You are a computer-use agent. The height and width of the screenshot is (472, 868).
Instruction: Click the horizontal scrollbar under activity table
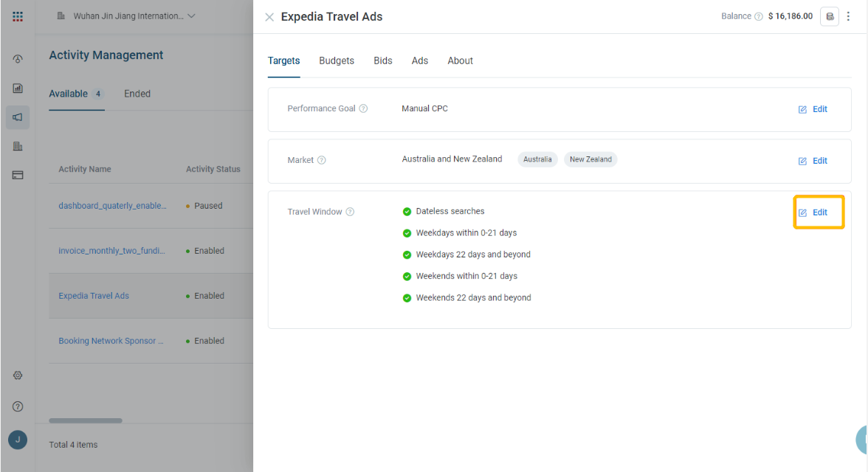coord(86,420)
